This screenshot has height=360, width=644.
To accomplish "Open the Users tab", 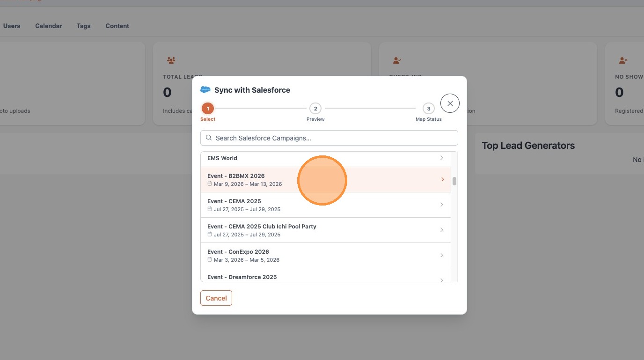I will pyautogui.click(x=12, y=26).
